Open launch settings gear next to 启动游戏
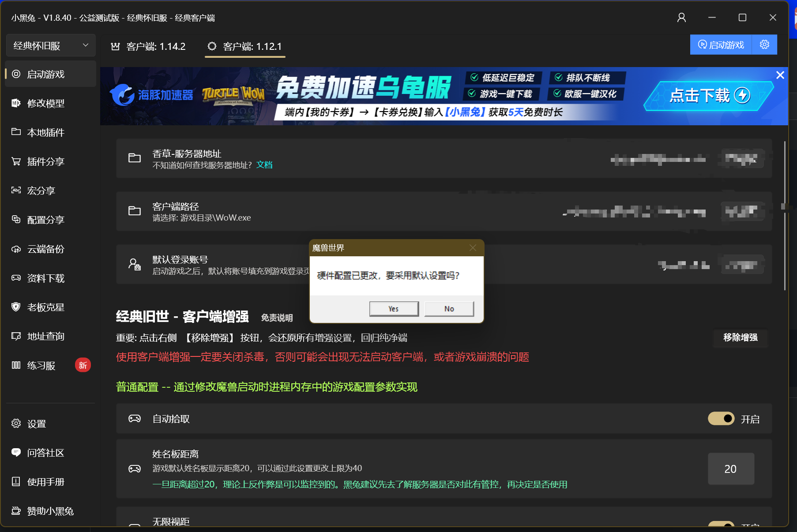The height and width of the screenshot is (532, 797). pos(764,45)
